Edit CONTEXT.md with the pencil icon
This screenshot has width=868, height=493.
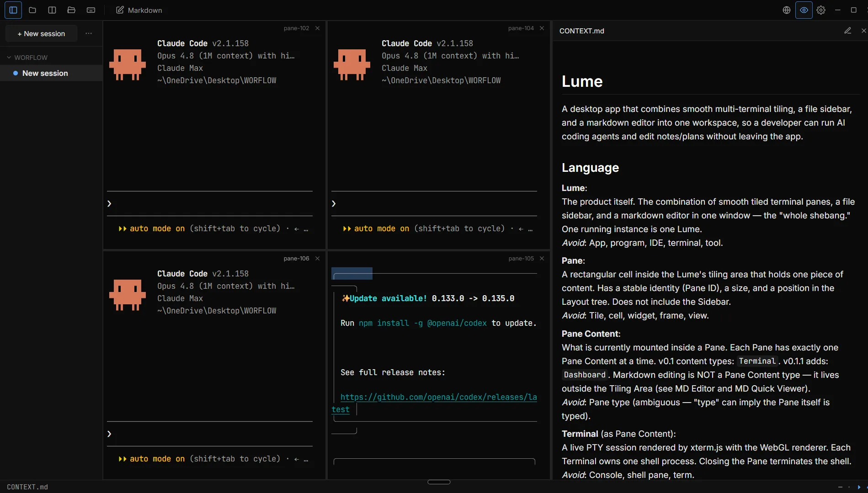tap(847, 31)
